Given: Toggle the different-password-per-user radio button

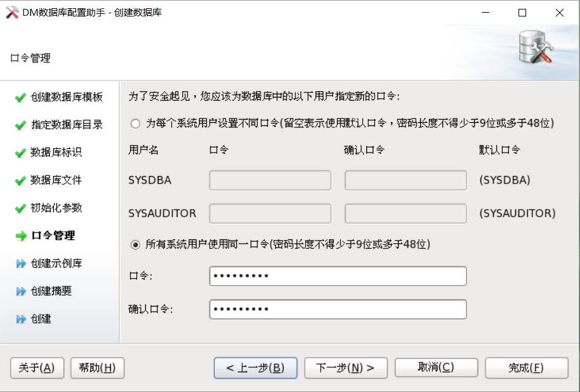Looking at the screenshot, I should click(134, 124).
